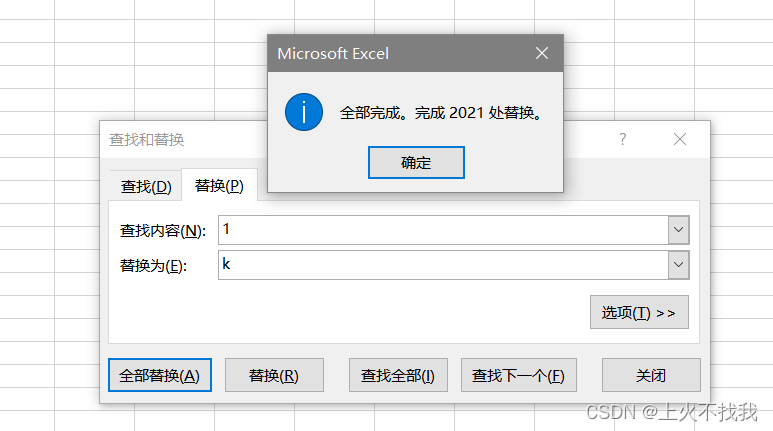Switch to the 查找(D) tab
Screen dimensions: 773x431
click(146, 186)
